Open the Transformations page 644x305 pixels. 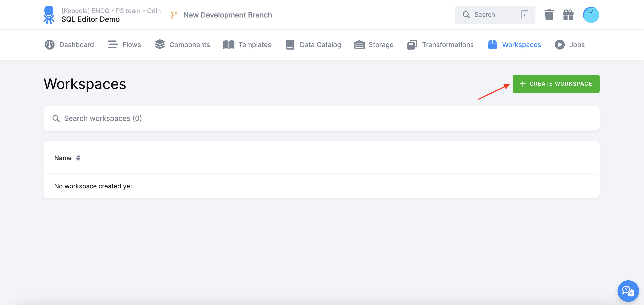coord(440,45)
